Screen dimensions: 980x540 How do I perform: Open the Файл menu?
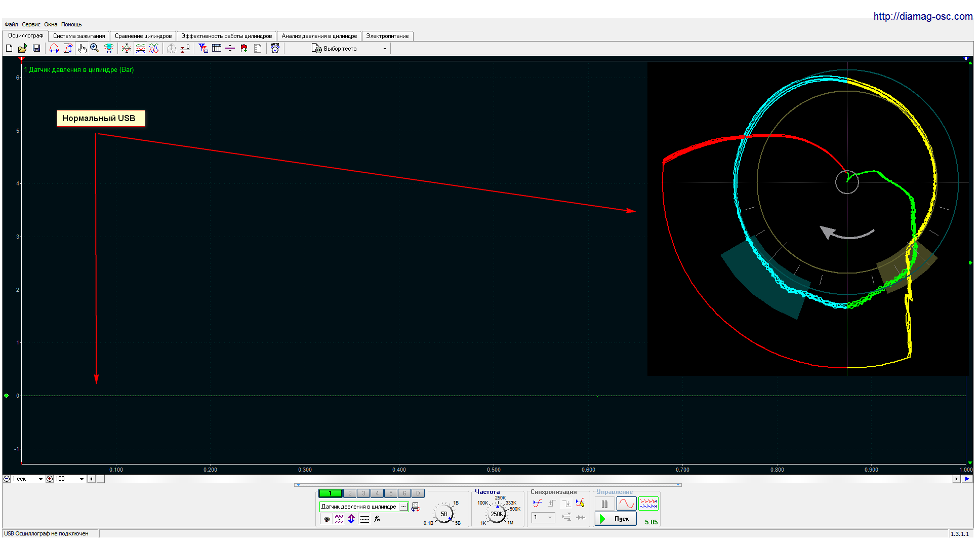coord(11,24)
